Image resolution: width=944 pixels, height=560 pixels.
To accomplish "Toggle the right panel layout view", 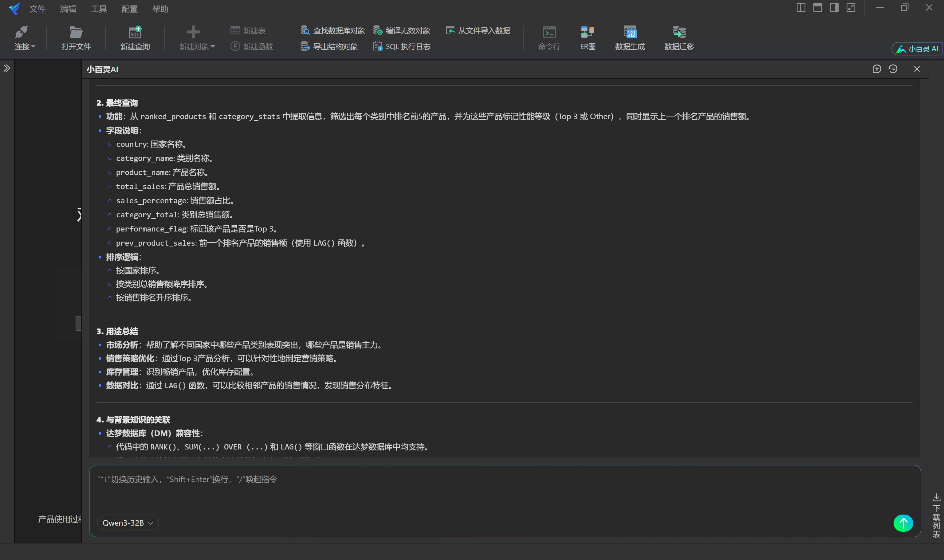I will (834, 7).
